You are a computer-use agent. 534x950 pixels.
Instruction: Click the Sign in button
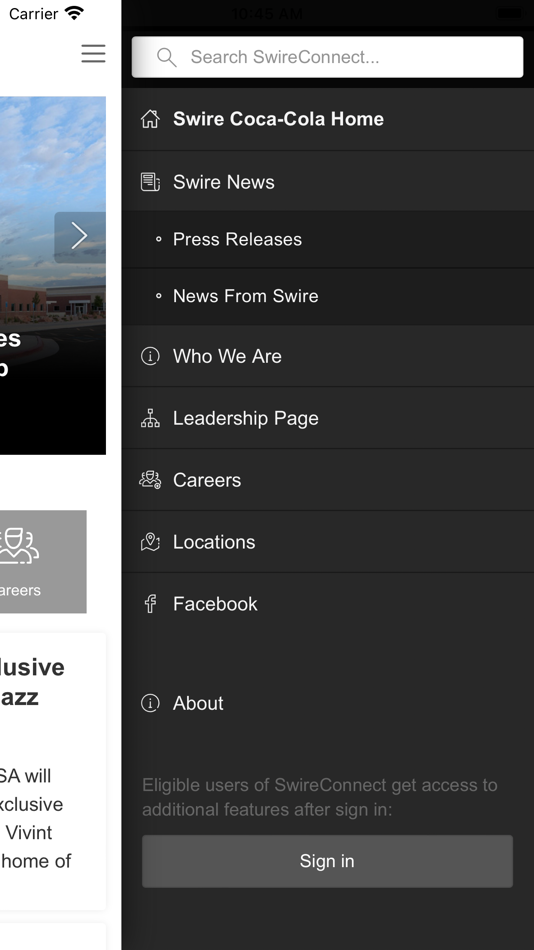click(327, 861)
